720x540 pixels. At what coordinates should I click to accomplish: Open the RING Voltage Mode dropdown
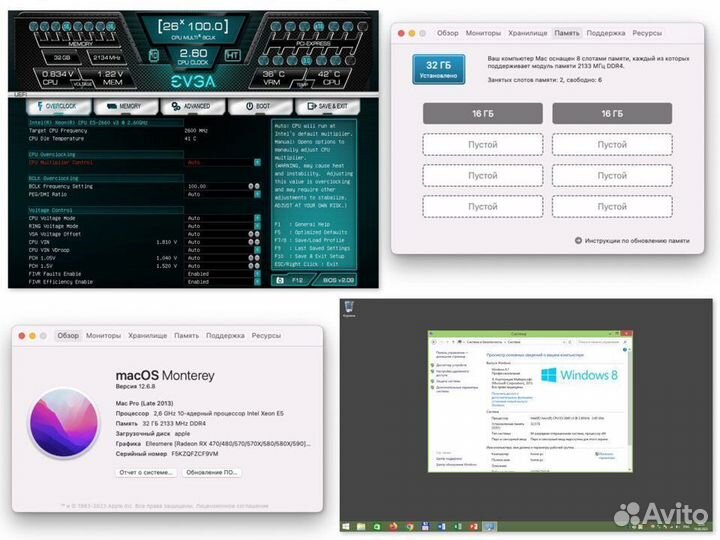pos(257,226)
